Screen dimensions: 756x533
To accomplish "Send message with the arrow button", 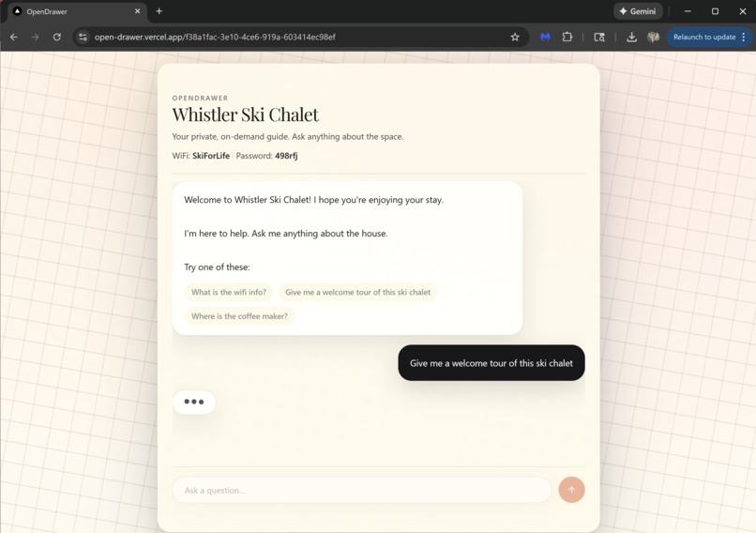I will [x=571, y=490].
